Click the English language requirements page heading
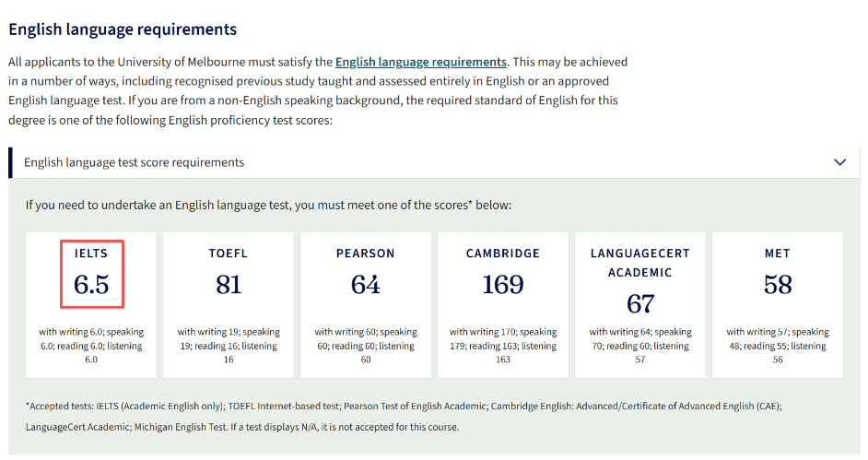 [123, 29]
